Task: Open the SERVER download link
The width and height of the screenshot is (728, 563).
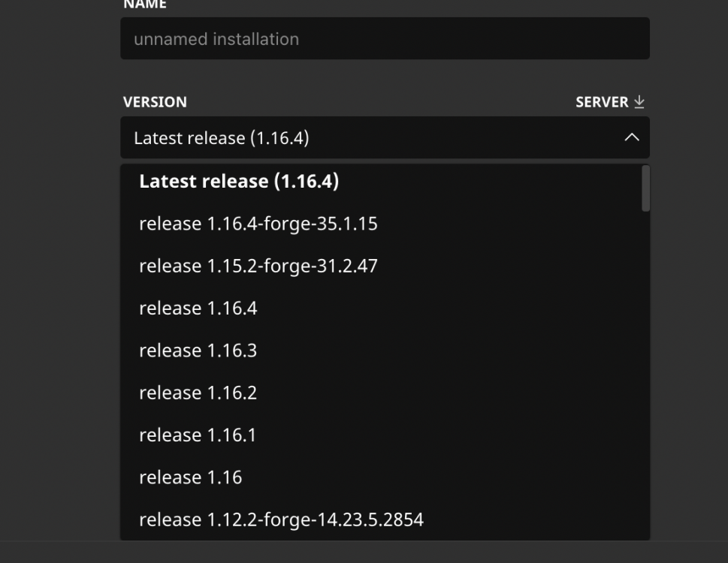Action: pyautogui.click(x=610, y=102)
